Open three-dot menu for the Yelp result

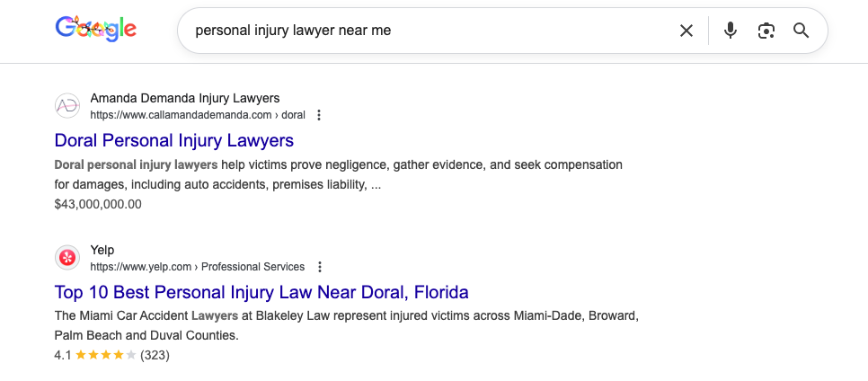(319, 267)
